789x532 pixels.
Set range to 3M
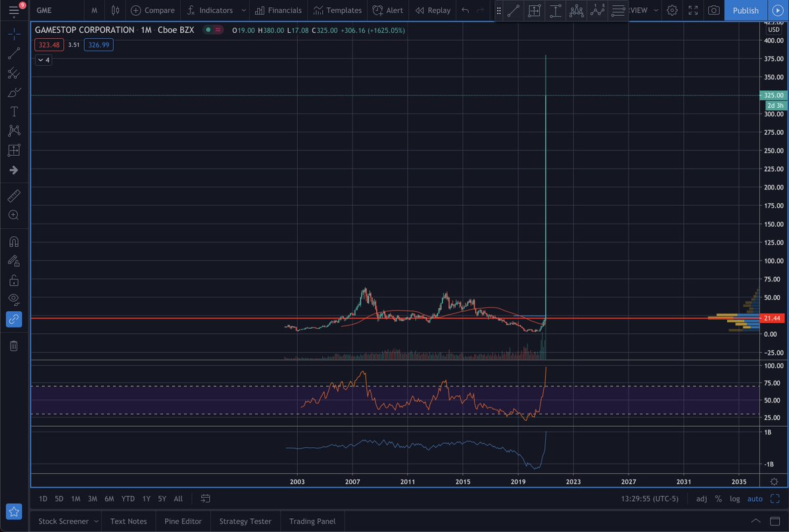click(x=93, y=499)
